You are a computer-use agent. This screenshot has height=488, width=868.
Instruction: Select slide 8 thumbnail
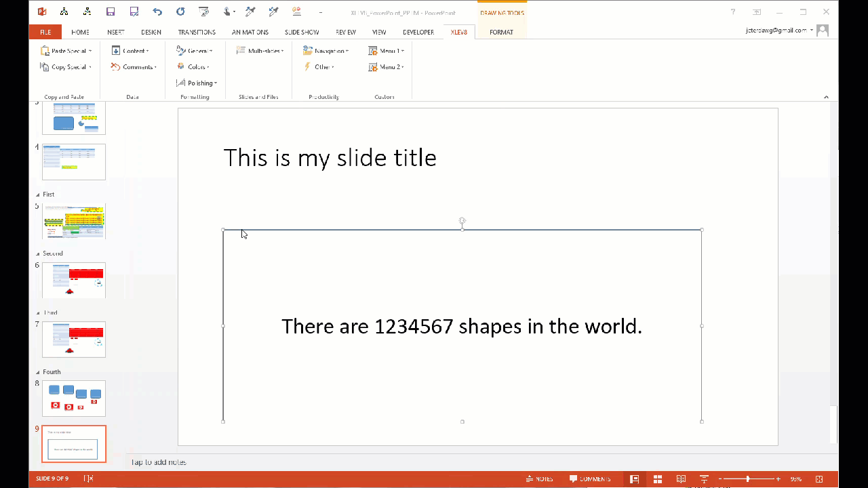click(x=74, y=399)
